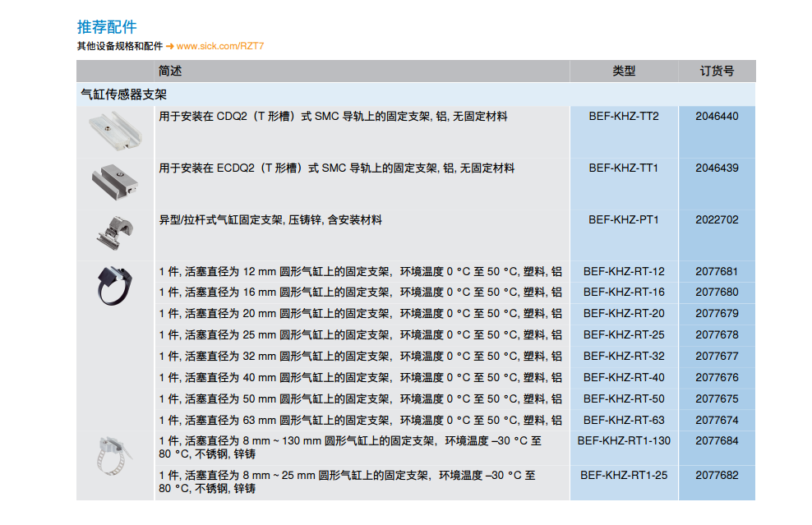Click the ECDQ2 T-slot bracket description
The image size is (812, 525).
[x=337, y=168]
